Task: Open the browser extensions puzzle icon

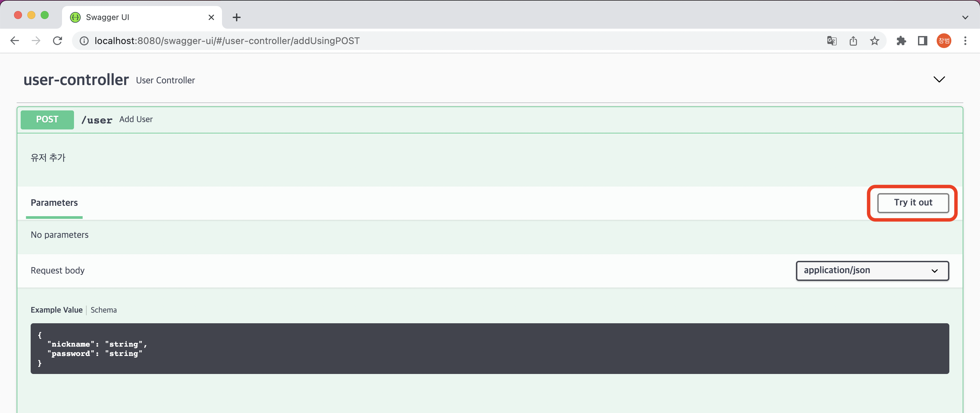Action: (901, 41)
